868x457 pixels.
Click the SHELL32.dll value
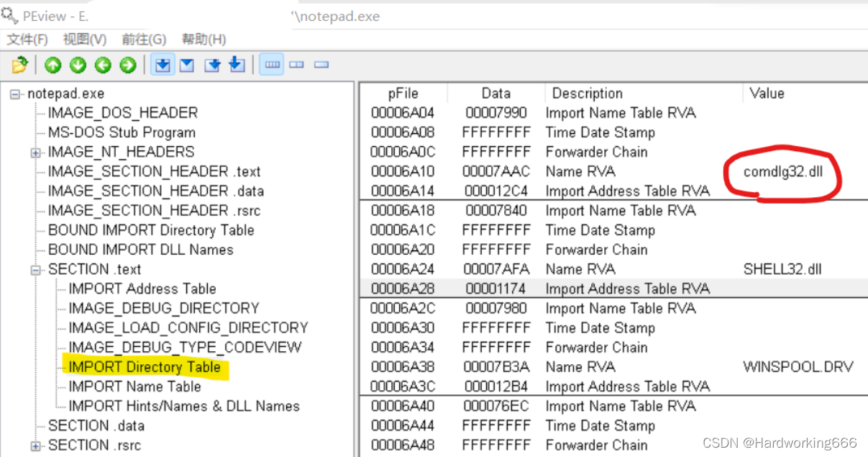pos(782,269)
